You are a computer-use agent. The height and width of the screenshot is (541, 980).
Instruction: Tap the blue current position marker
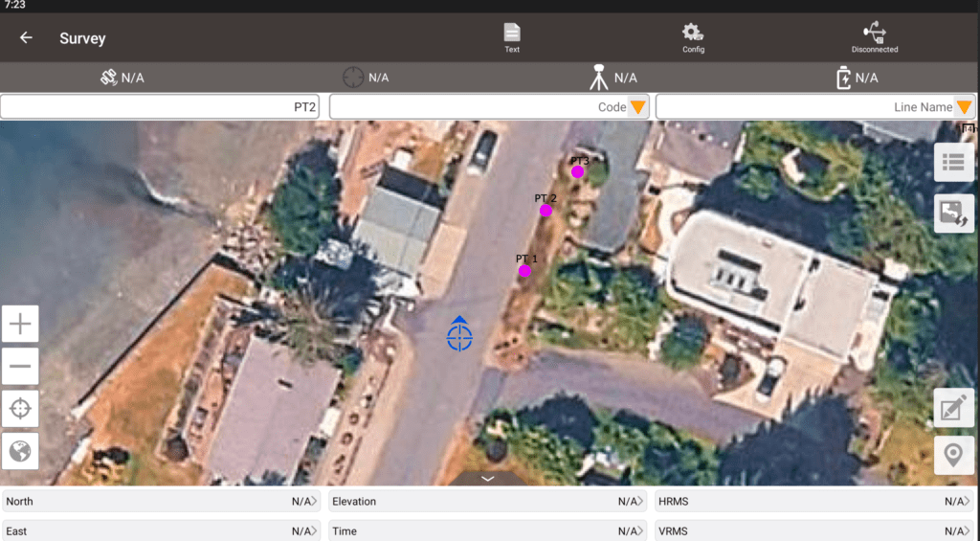click(x=459, y=334)
